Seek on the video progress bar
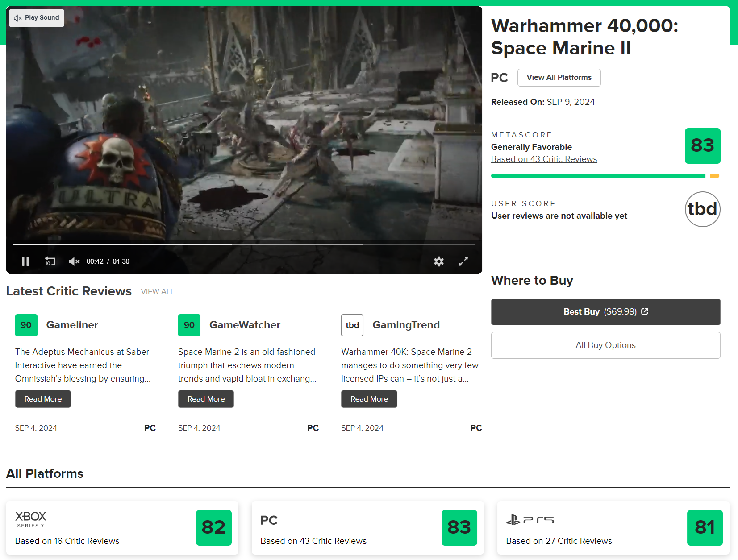 coord(244,245)
